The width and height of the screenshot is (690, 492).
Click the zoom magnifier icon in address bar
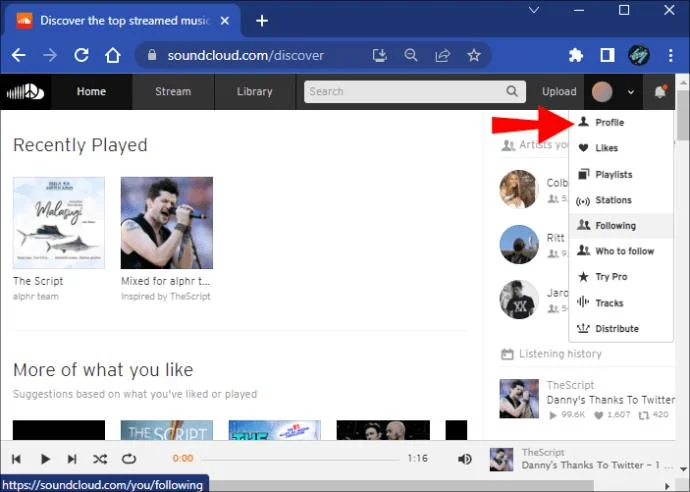[411, 55]
